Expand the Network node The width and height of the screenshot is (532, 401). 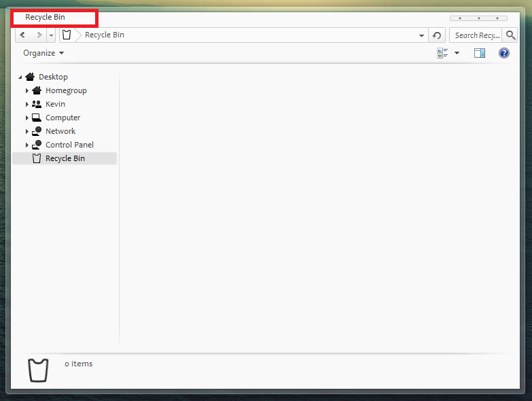point(26,131)
